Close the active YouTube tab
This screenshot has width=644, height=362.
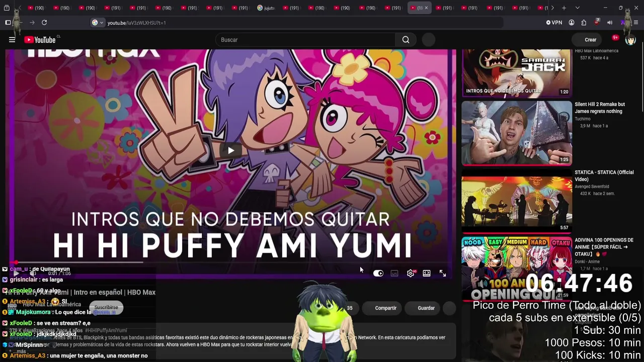[x=426, y=8]
